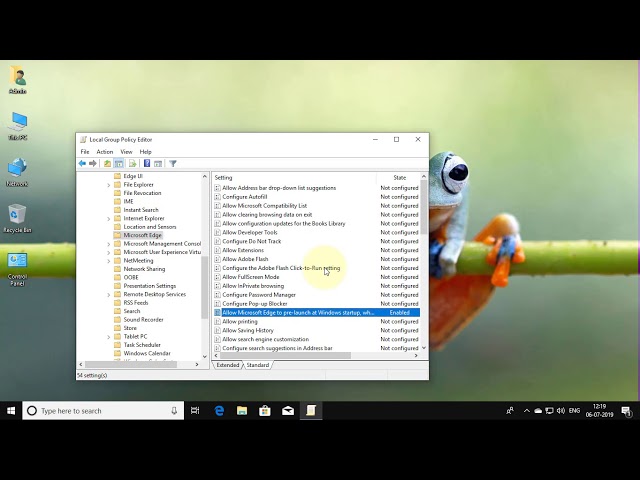Select the Windows Calendar folder
Viewport: 640px width, 480px height.
click(147, 353)
